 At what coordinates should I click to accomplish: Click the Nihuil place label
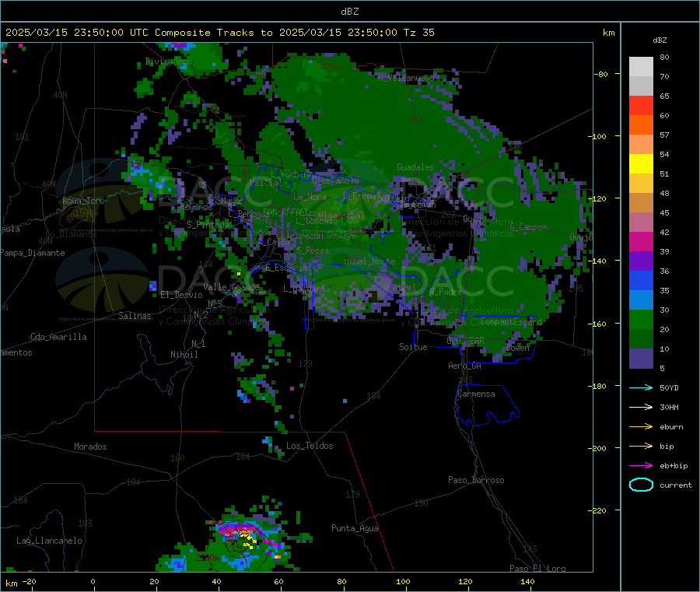pos(184,355)
